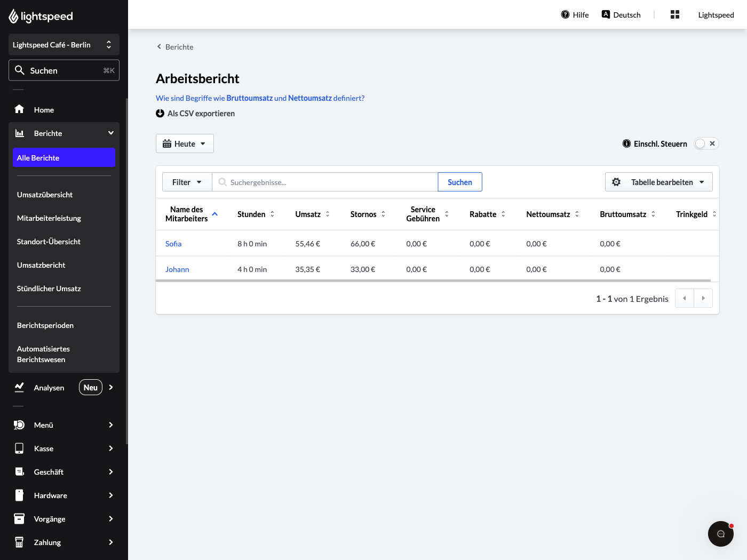Click the Hardware device icon
Viewport: 747px width, 560px height.
[x=19, y=495]
